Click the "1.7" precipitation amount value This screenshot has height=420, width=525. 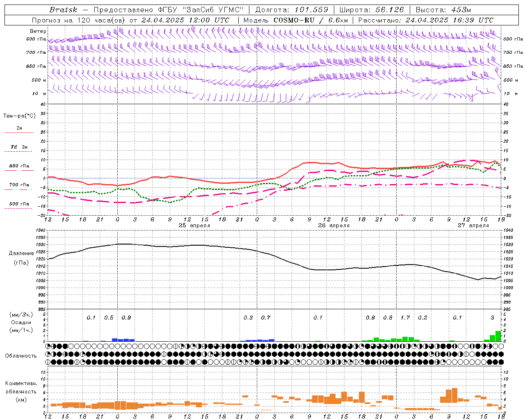(405, 318)
